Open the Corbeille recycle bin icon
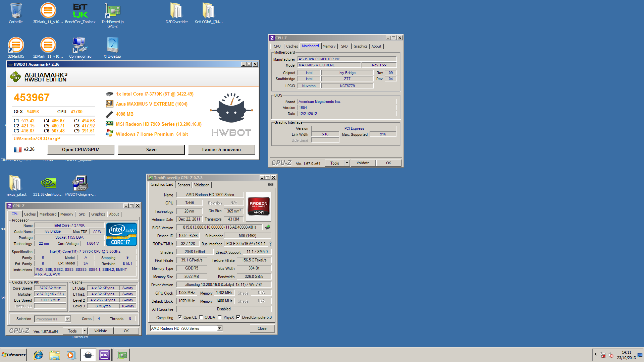Viewport: 644px width, 362px height. (x=16, y=13)
